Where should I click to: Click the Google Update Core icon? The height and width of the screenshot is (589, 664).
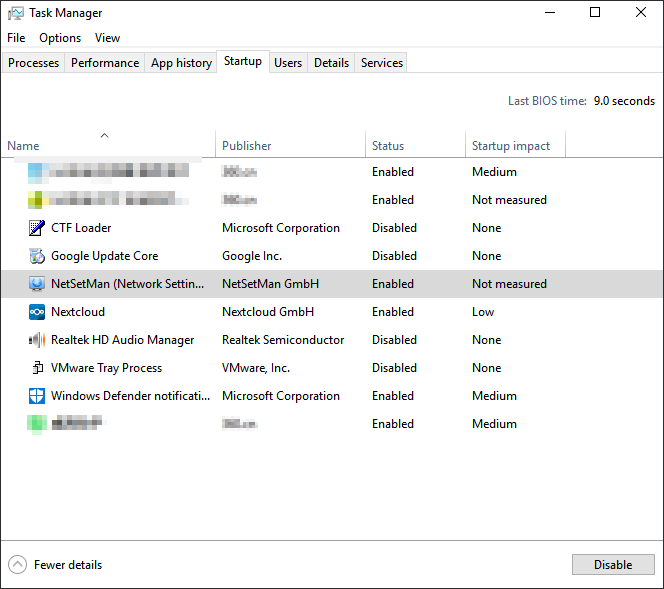coord(37,256)
